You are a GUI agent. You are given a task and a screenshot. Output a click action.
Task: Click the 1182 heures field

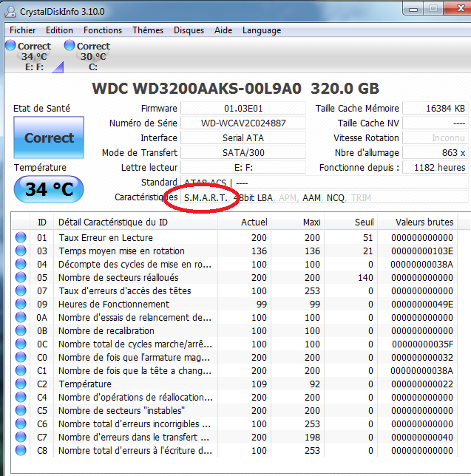pos(436,167)
